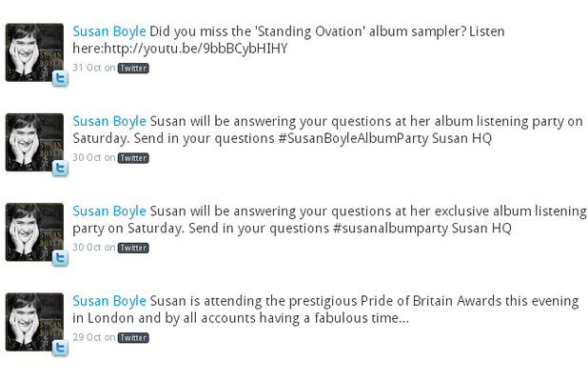
Task: Open the profile picture on the Standing Ovation post
Action: 34,52
